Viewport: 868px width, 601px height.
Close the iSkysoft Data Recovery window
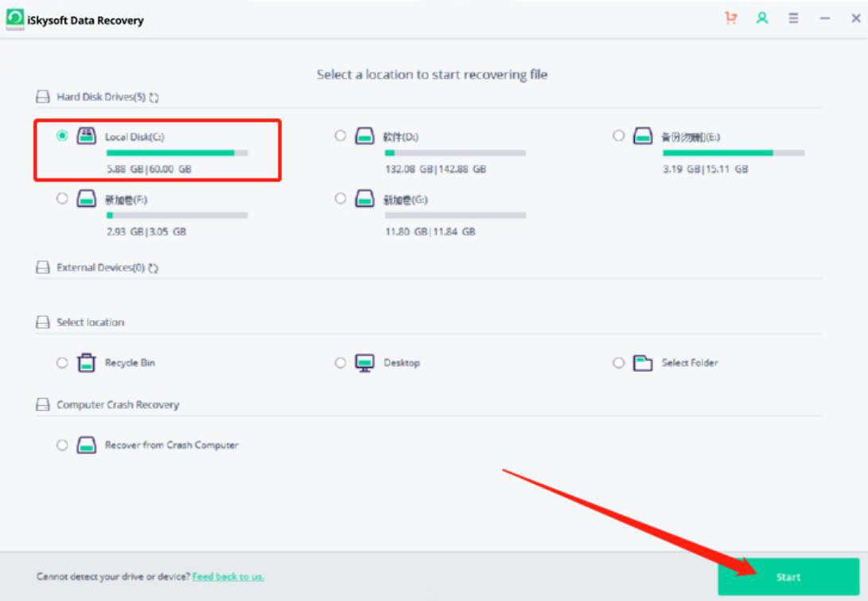coord(856,18)
